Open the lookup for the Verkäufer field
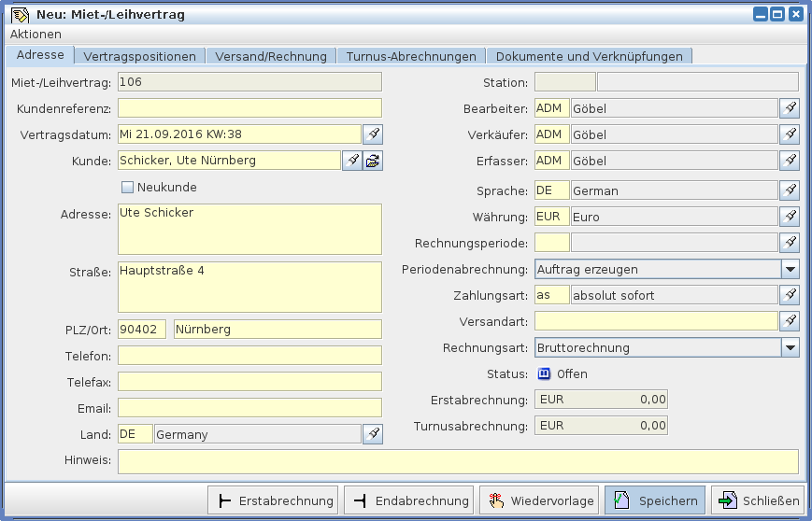 pyautogui.click(x=790, y=134)
